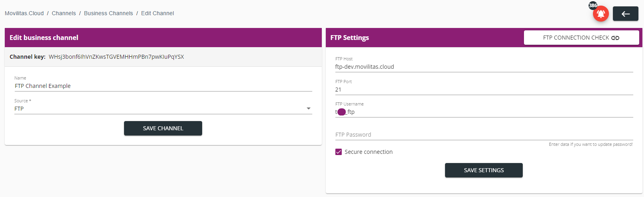Open the notifications bell
Image resolution: width=644 pixels, height=197 pixels.
tap(601, 14)
